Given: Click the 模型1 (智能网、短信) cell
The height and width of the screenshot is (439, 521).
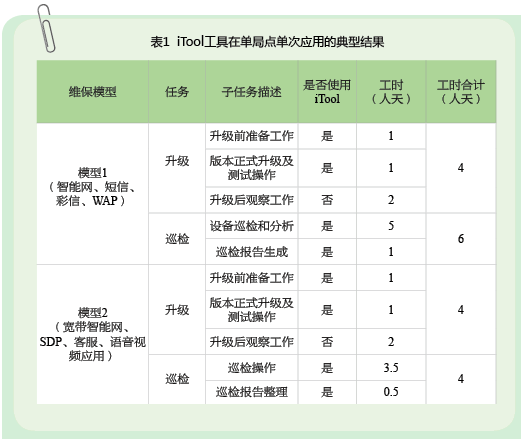Looking at the screenshot, I should (x=92, y=194).
